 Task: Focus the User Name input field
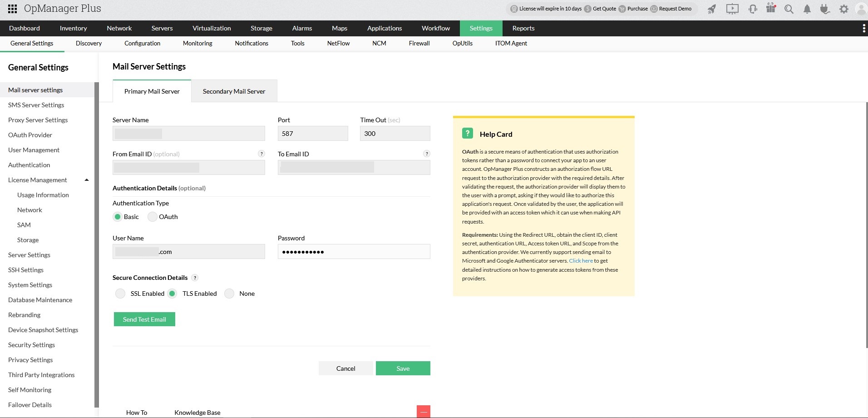(x=189, y=252)
